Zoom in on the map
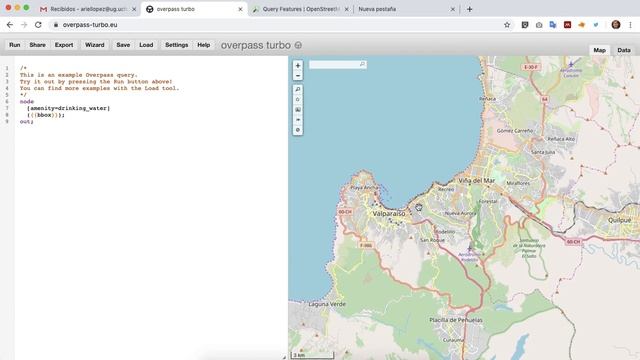The image size is (640, 360). point(298,66)
